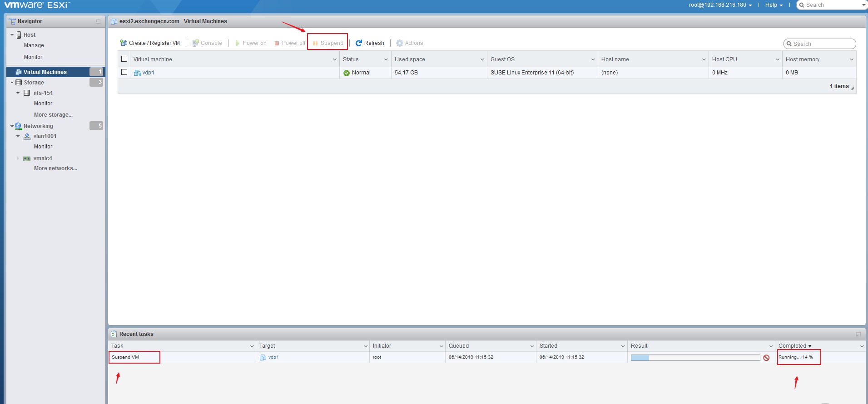
Task: Cancel the running Suspend VM task
Action: click(x=766, y=358)
